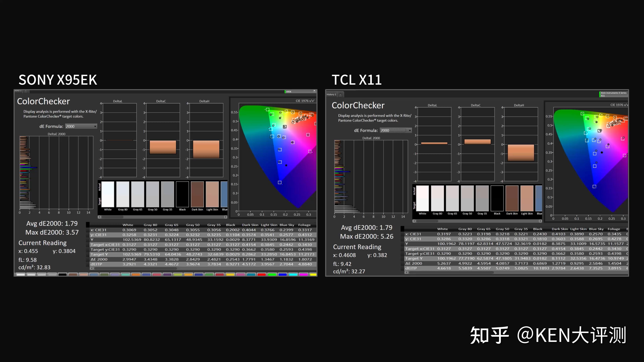Click Sony Current Reading x: 0.455 value
Image resolution: width=644 pixels, height=362 pixels.
coord(28,251)
